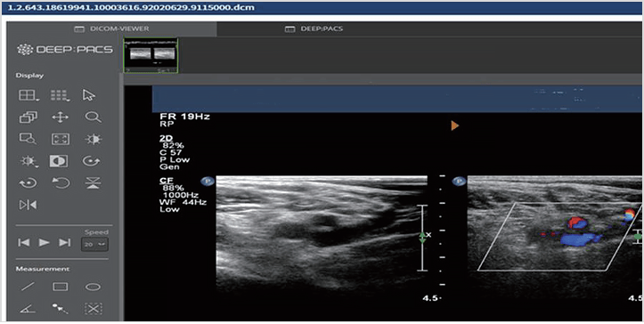Click the reset undo arrow icon

coord(61,182)
